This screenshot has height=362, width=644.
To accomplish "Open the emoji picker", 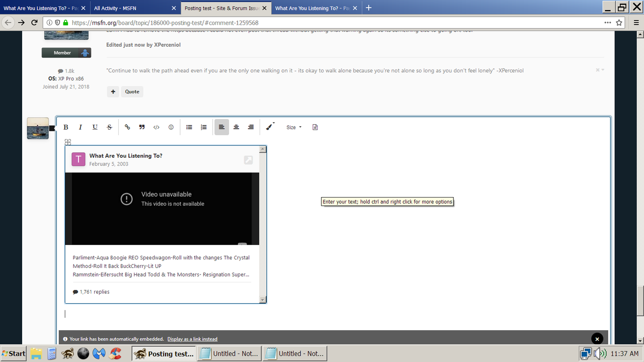I will click(x=171, y=127).
